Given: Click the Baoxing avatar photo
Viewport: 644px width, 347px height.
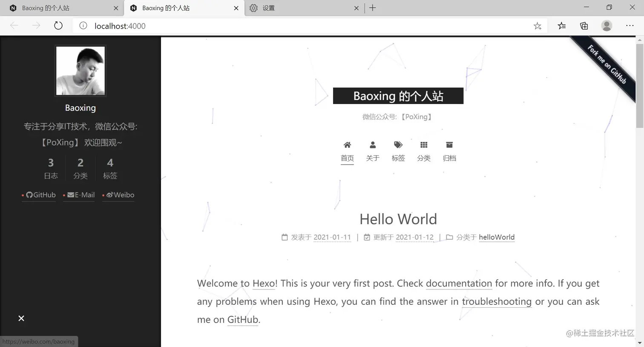Looking at the screenshot, I should tap(80, 71).
